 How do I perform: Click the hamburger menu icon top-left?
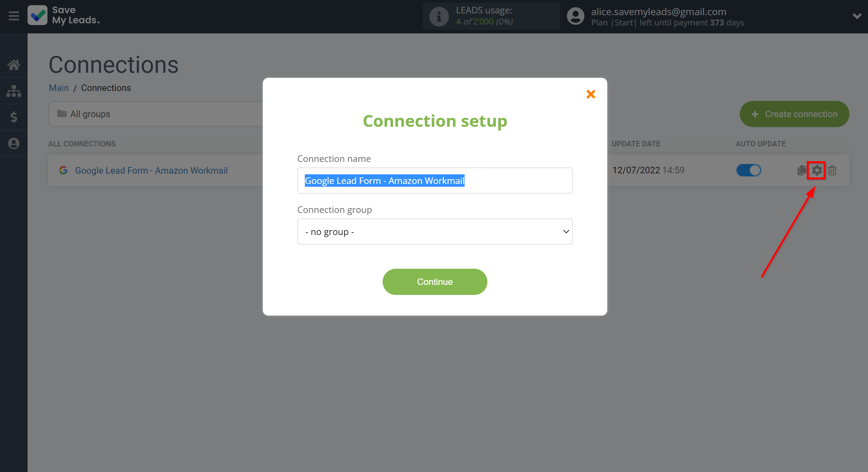pos(13,16)
